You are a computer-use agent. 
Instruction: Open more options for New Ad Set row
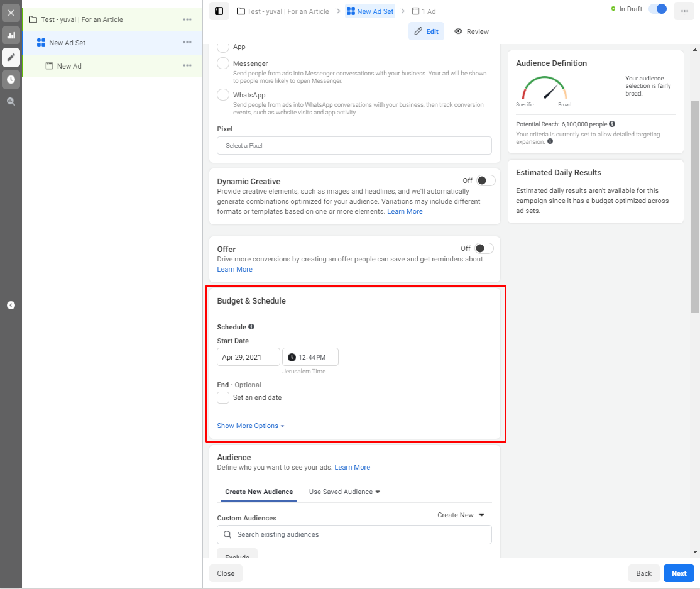click(187, 42)
